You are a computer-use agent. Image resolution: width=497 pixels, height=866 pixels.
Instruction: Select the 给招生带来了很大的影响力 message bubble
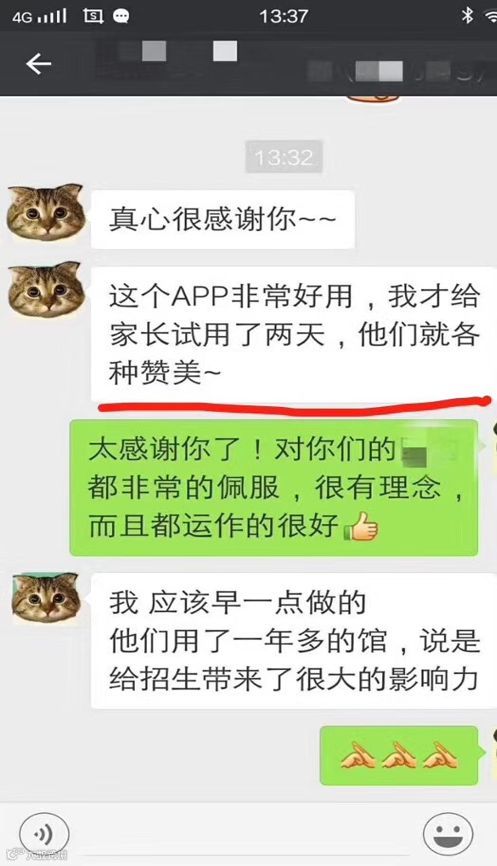tap(293, 641)
